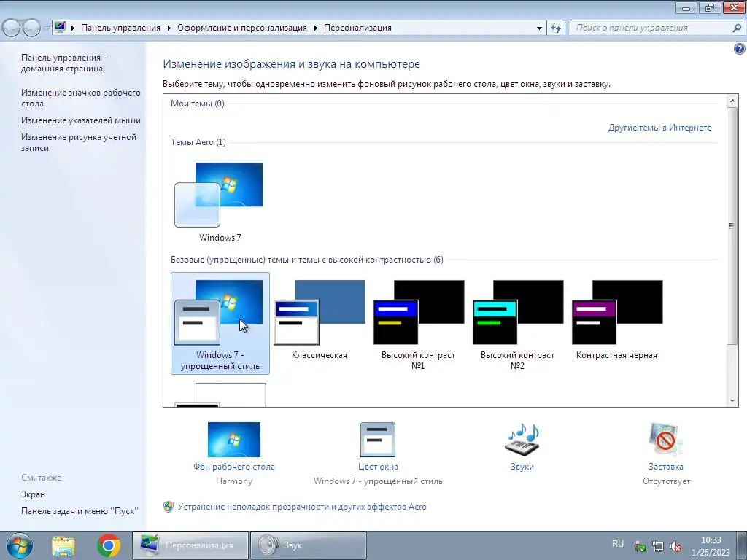Open the Цвет окна icon
The width and height of the screenshot is (747, 560).
tap(378, 440)
